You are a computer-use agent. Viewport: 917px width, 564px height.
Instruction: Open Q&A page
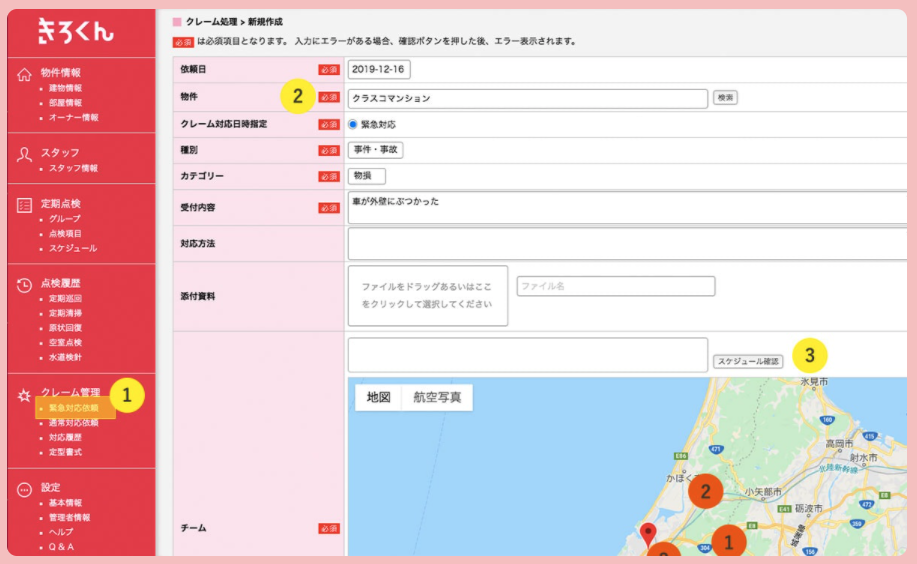click(61, 547)
